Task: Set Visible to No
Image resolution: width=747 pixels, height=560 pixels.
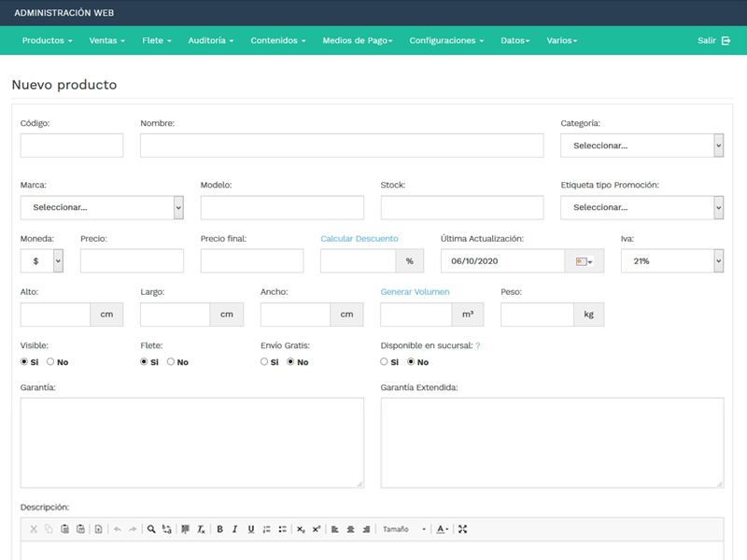Action: click(x=50, y=362)
